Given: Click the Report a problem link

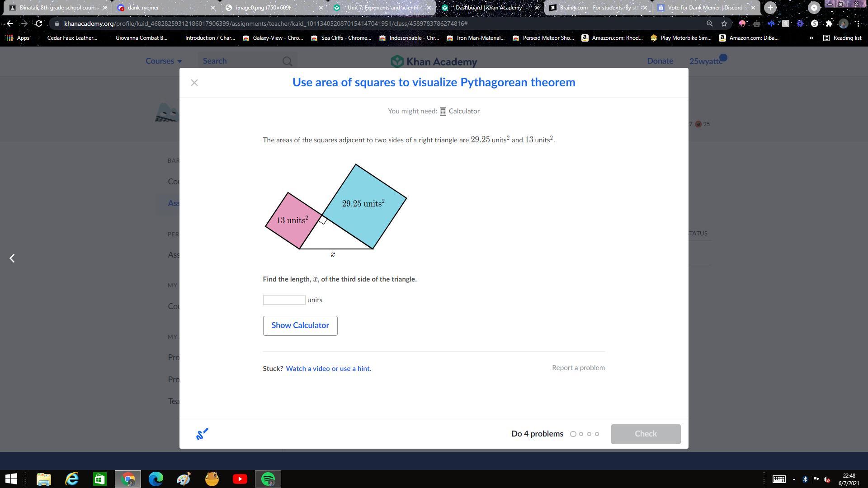Looking at the screenshot, I should 578,368.
